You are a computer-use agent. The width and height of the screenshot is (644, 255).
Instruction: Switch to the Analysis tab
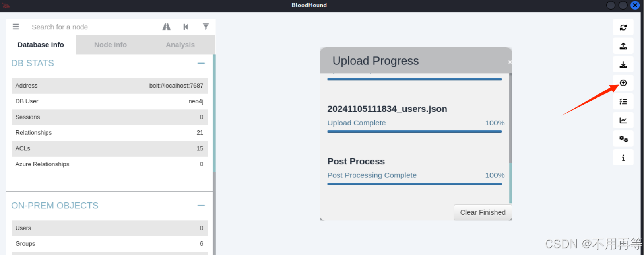180,45
